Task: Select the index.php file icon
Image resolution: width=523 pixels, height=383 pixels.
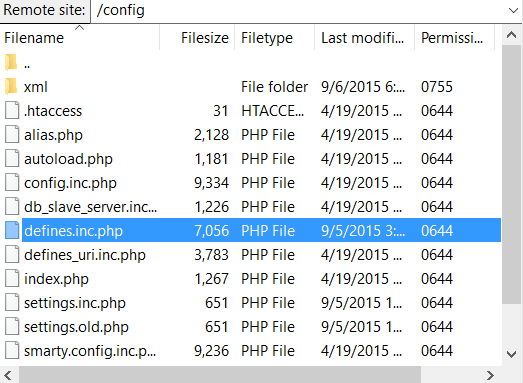Action: tap(12, 279)
